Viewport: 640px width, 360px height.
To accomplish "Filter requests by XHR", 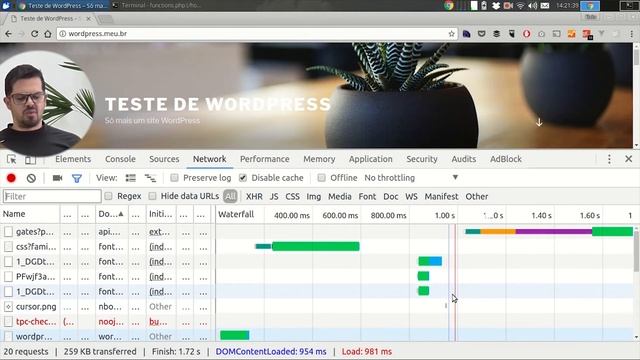I will (254, 196).
